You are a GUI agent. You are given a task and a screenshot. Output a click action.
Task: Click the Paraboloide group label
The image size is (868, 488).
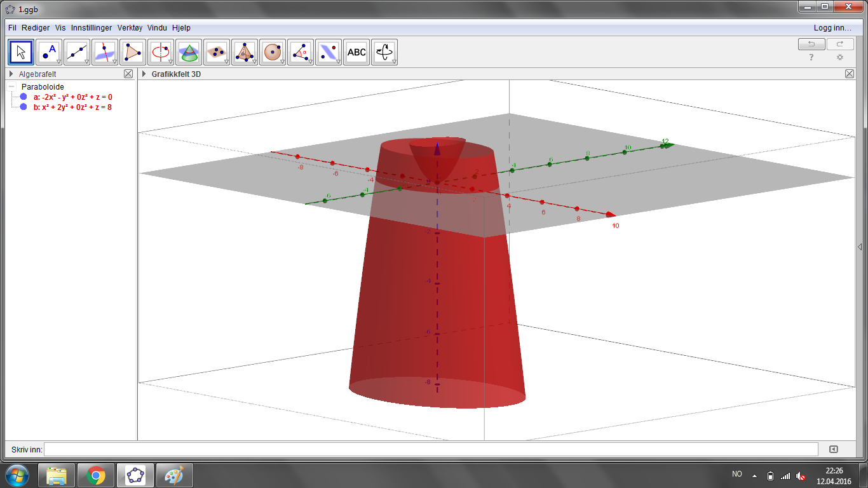point(43,87)
